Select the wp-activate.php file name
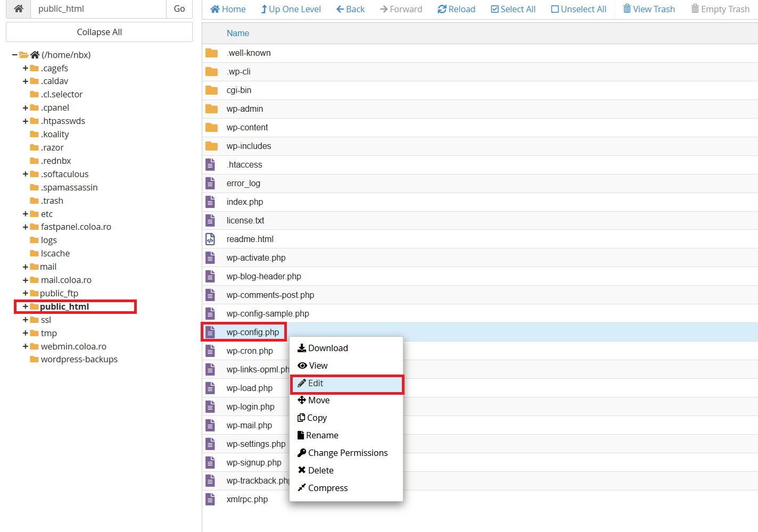This screenshot has width=758, height=532. tap(256, 257)
